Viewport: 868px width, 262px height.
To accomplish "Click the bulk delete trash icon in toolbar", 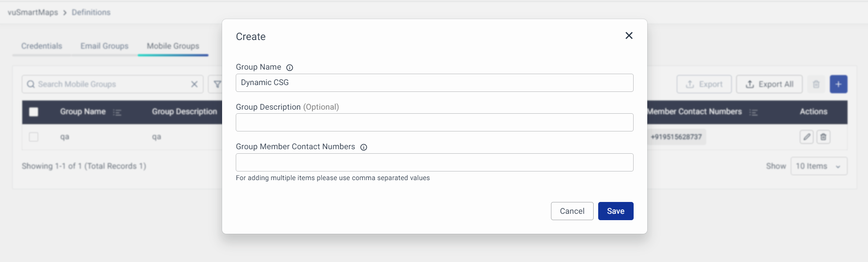I will pos(816,84).
